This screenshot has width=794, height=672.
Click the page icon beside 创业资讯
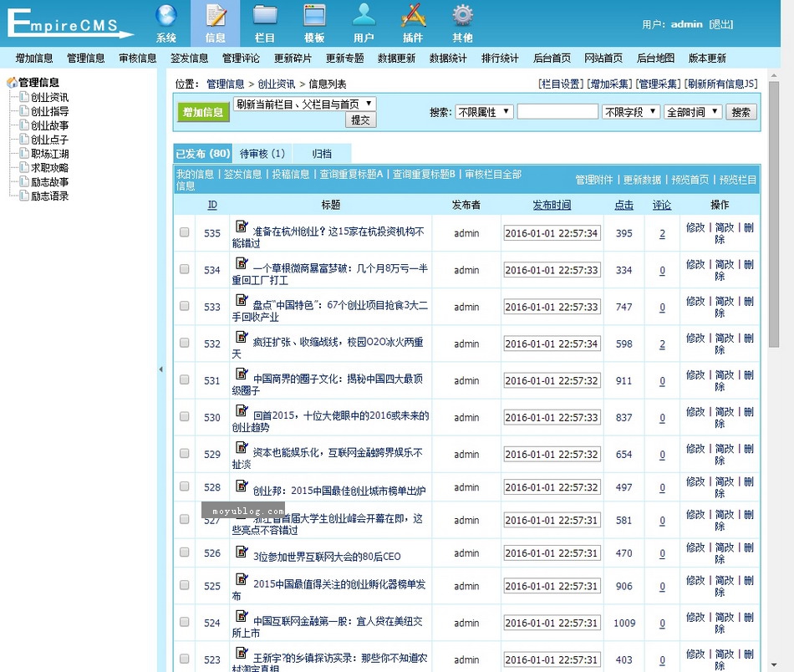[24, 96]
